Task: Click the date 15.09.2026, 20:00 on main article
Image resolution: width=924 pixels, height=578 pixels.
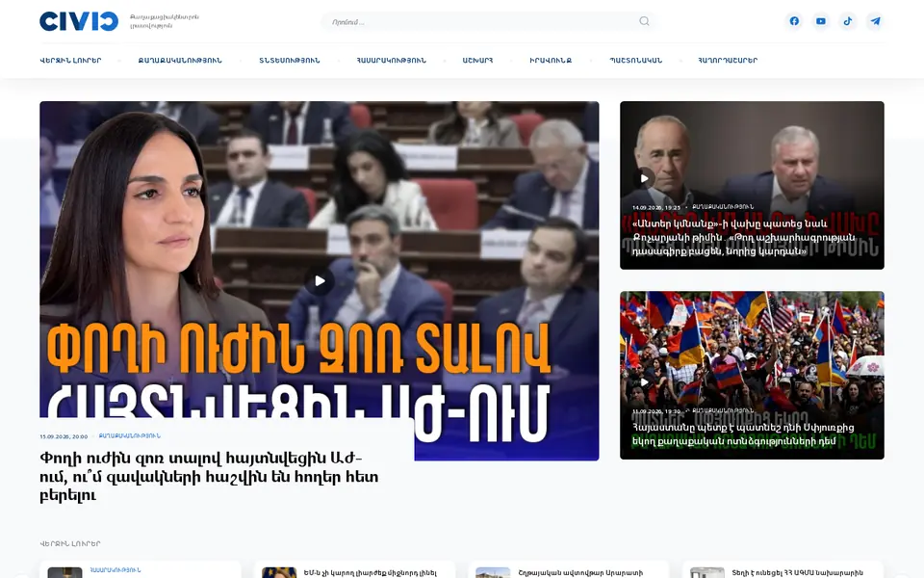Action: (x=64, y=437)
